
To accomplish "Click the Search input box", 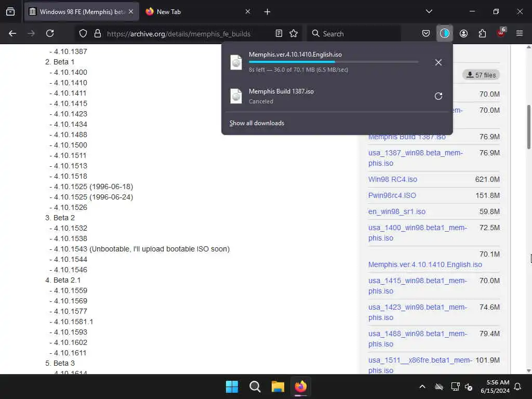I will point(354,34).
